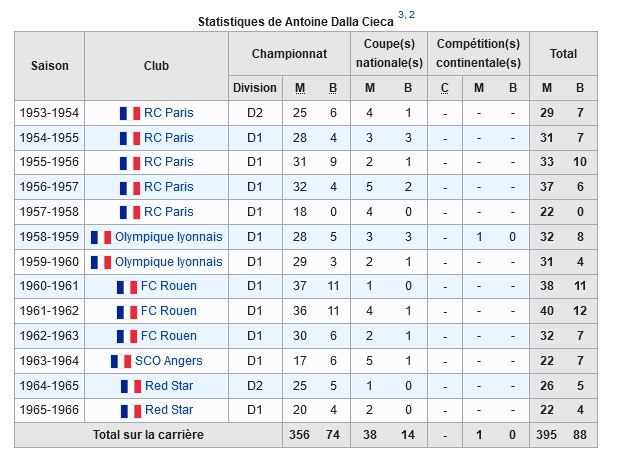The height and width of the screenshot is (461, 622).
Task: Click the French flag icon in 1953-1954 row
Action: pyautogui.click(x=130, y=113)
